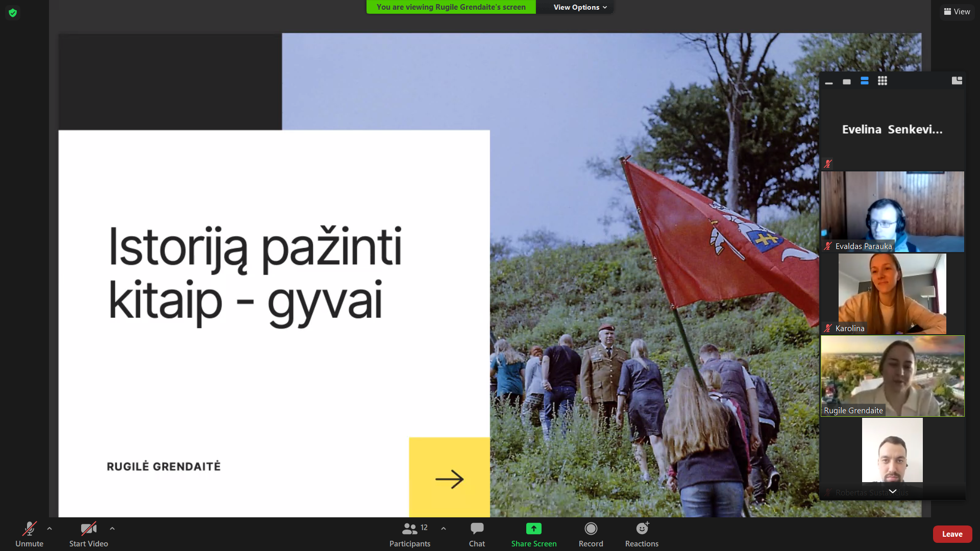Open the Chat panel
980x551 pixels.
click(477, 534)
